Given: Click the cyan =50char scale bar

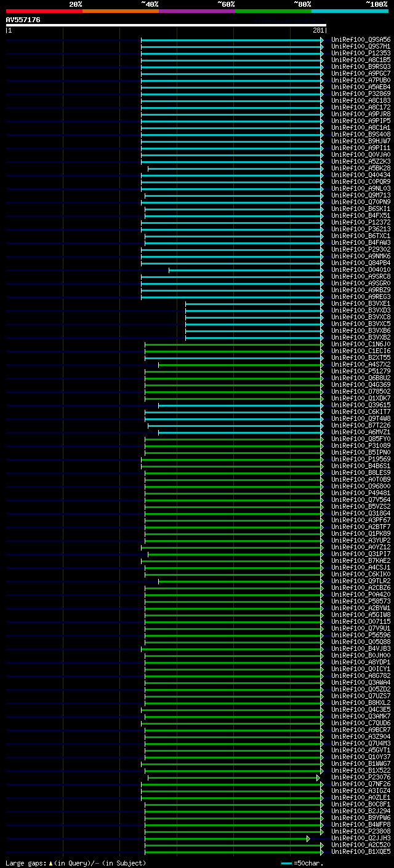Looking at the screenshot, I should click(x=286, y=864).
